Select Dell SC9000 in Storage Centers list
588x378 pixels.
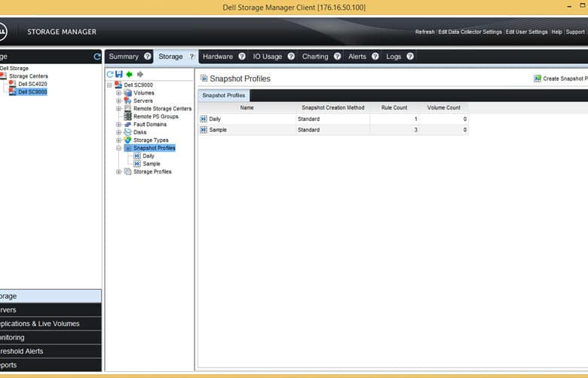click(x=32, y=91)
